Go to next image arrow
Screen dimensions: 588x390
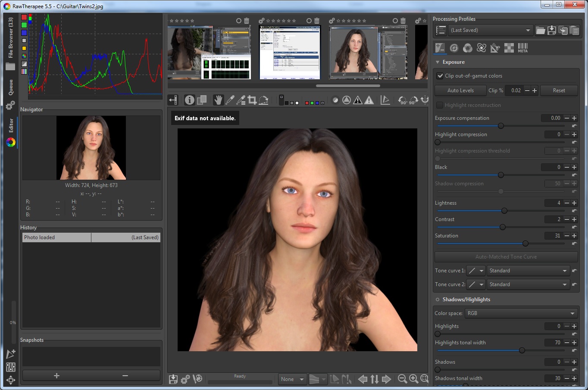point(386,379)
